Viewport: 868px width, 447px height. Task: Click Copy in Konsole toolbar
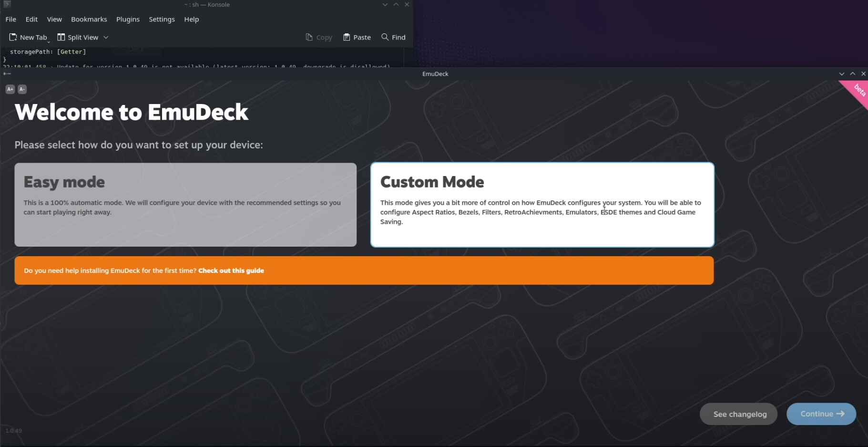[319, 37]
